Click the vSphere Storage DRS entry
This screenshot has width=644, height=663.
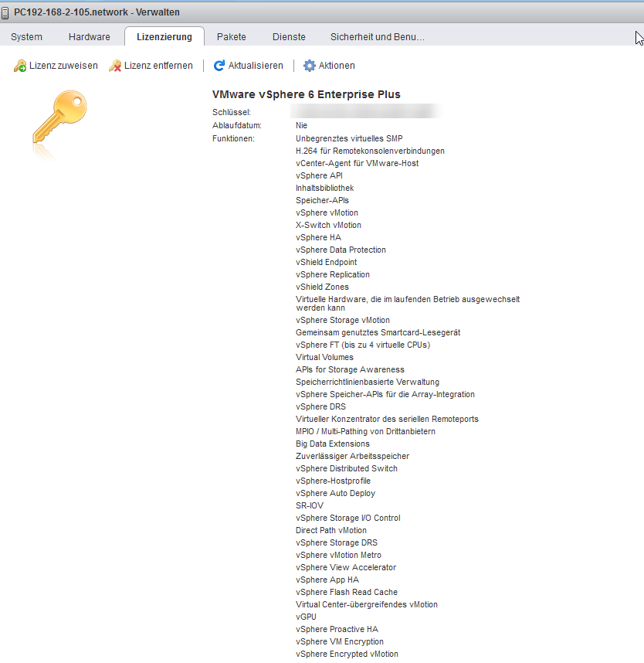pos(337,543)
